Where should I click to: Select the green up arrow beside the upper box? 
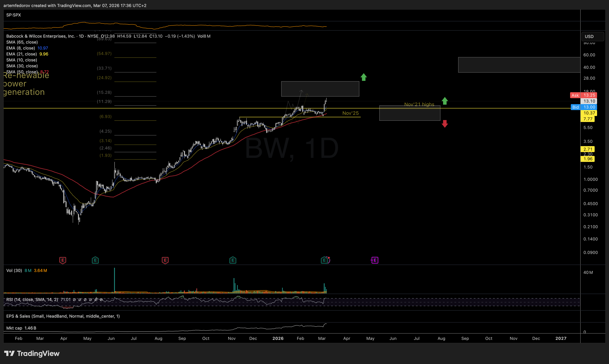click(364, 77)
